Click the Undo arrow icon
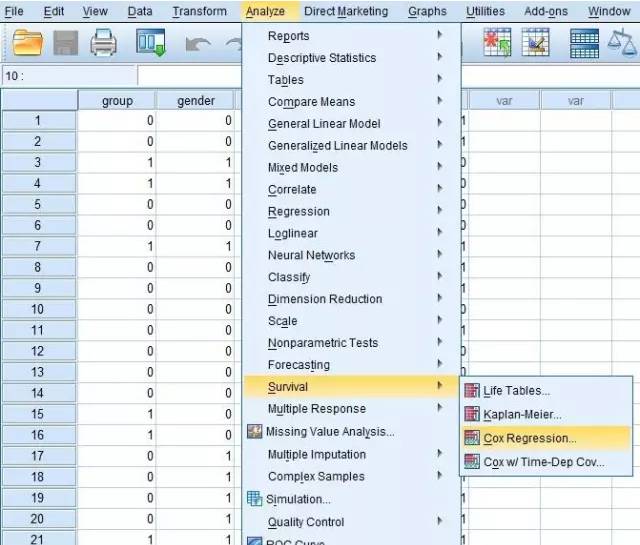This screenshot has width=640, height=545. (x=198, y=45)
